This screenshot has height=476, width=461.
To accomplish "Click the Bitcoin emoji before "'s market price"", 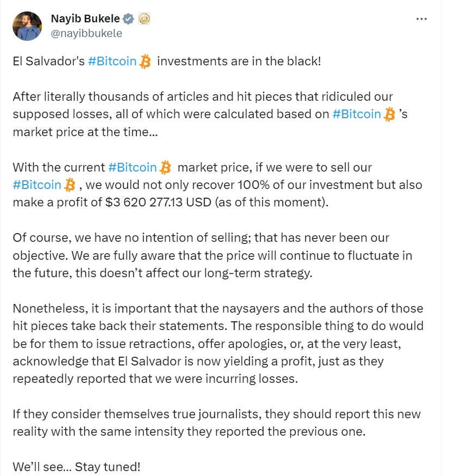I will 389,114.
